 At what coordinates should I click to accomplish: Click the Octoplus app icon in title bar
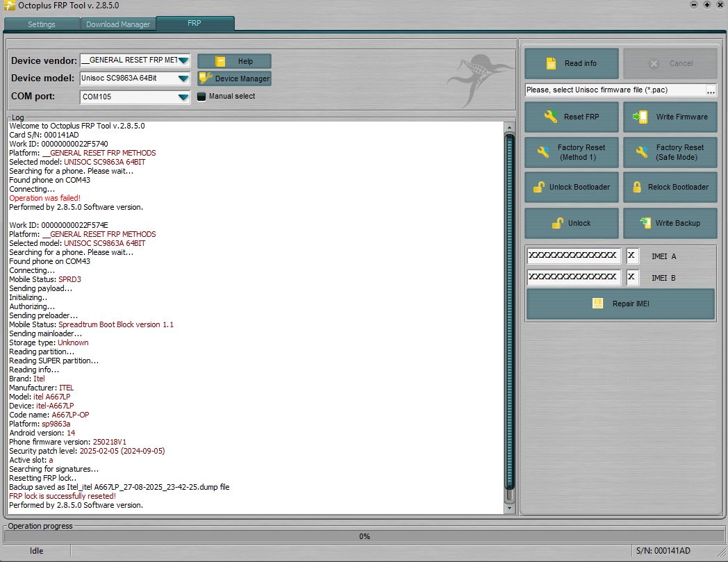[9, 6]
